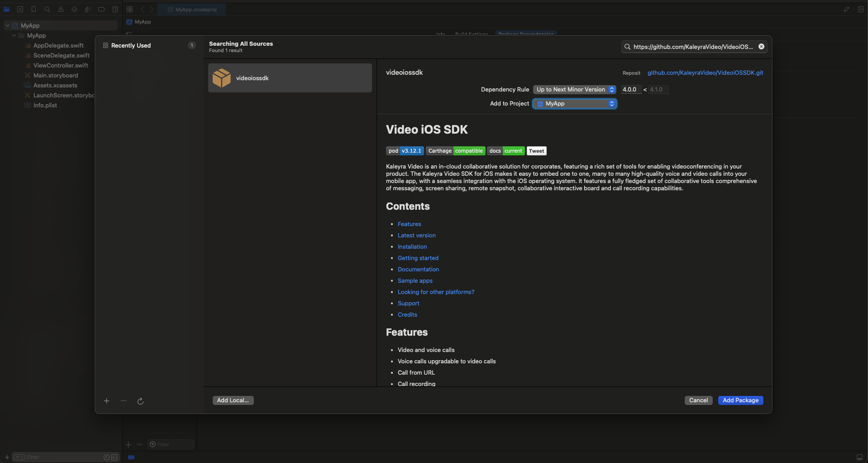Image resolution: width=868 pixels, height=463 pixels.
Task: Open the Test navigator diamond icon
Action: tap(75, 9)
